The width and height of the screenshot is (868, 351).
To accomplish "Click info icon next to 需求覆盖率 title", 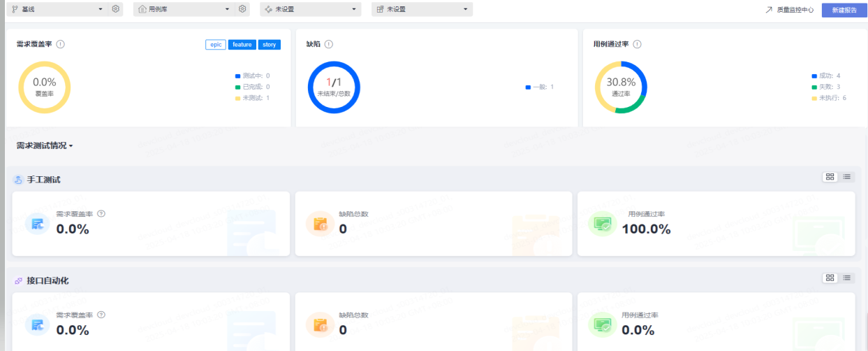I will [x=61, y=44].
